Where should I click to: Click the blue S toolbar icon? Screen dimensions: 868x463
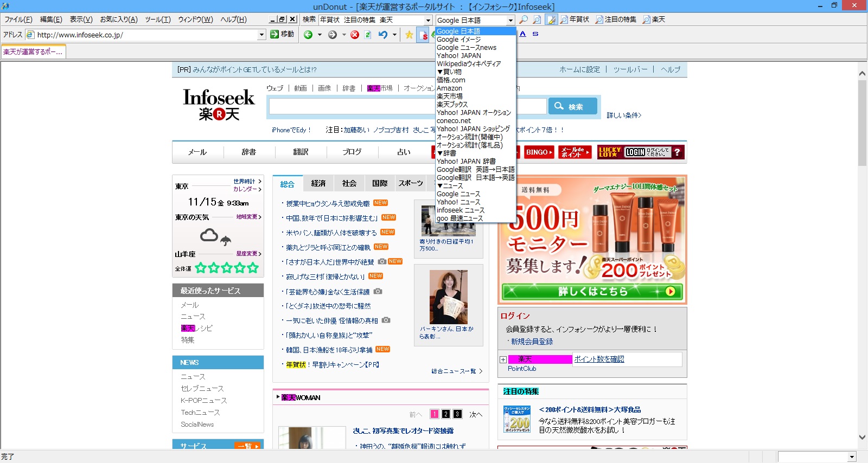pos(535,34)
